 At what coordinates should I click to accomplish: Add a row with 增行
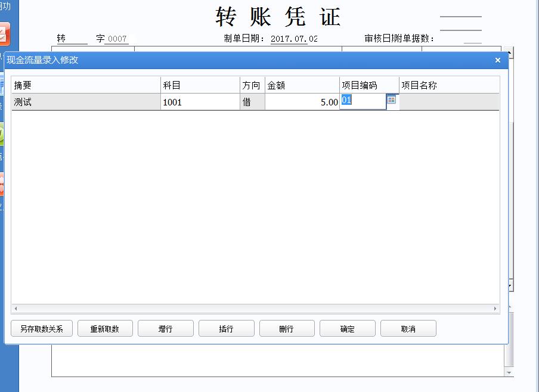click(166, 329)
